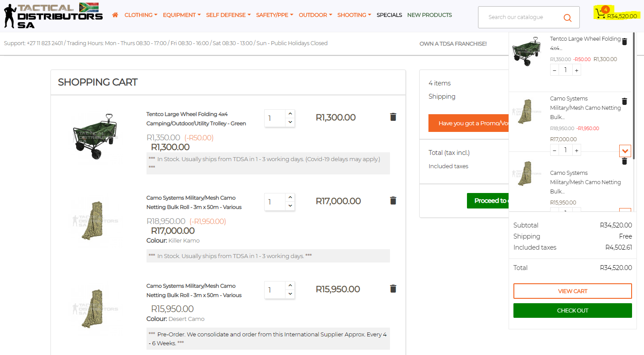The width and height of the screenshot is (644, 355).
Task: Expand the EQUIPMENT dropdown menu
Action: point(181,15)
